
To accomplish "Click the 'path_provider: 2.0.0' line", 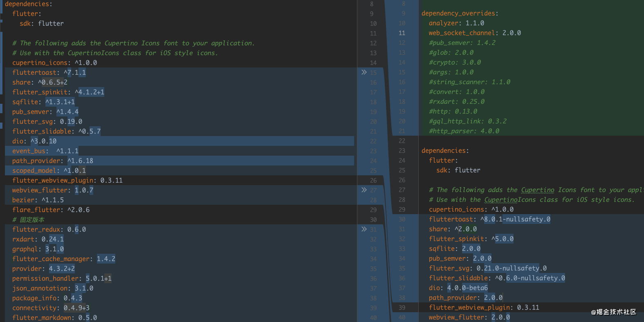I will click(x=466, y=297).
